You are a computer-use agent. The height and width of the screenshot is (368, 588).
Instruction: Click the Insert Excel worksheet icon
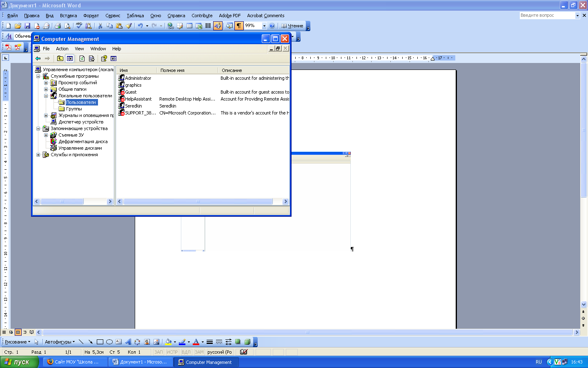pyautogui.click(x=199, y=26)
